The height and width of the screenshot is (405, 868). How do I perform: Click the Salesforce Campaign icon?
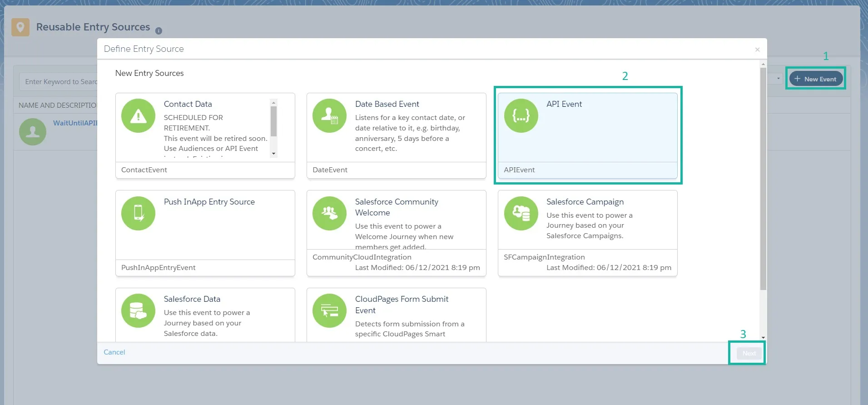521,213
